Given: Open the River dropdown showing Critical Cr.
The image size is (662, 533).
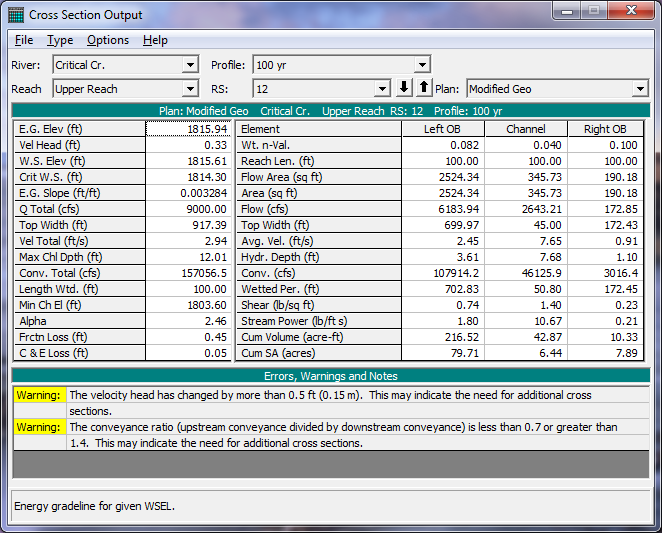Looking at the screenshot, I should [190, 65].
